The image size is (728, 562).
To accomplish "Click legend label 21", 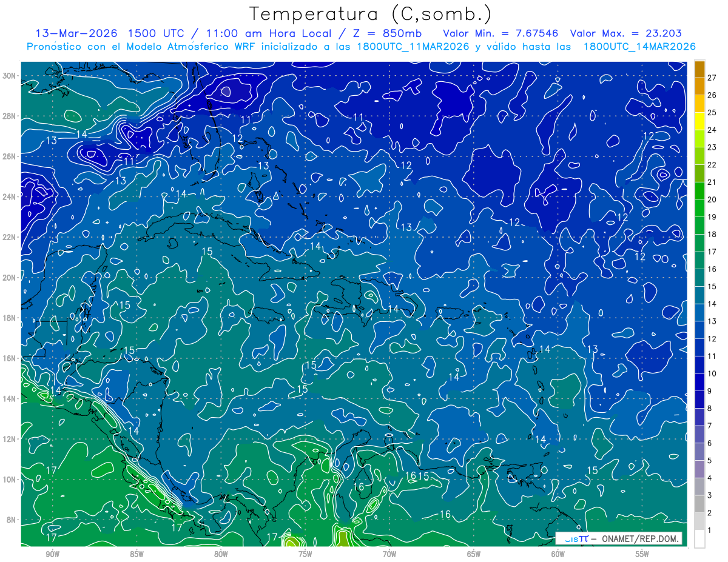I will click(712, 182).
